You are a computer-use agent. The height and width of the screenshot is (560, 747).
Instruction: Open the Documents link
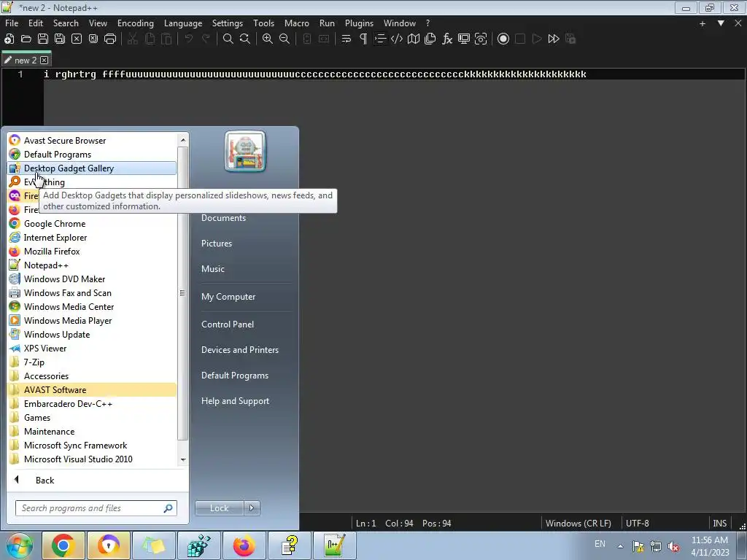223,218
